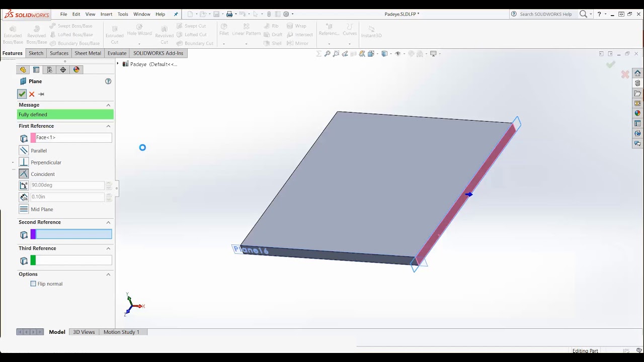This screenshot has height=362, width=644.
Task: Switch to the Motion Study 1 tab
Action: point(121,332)
